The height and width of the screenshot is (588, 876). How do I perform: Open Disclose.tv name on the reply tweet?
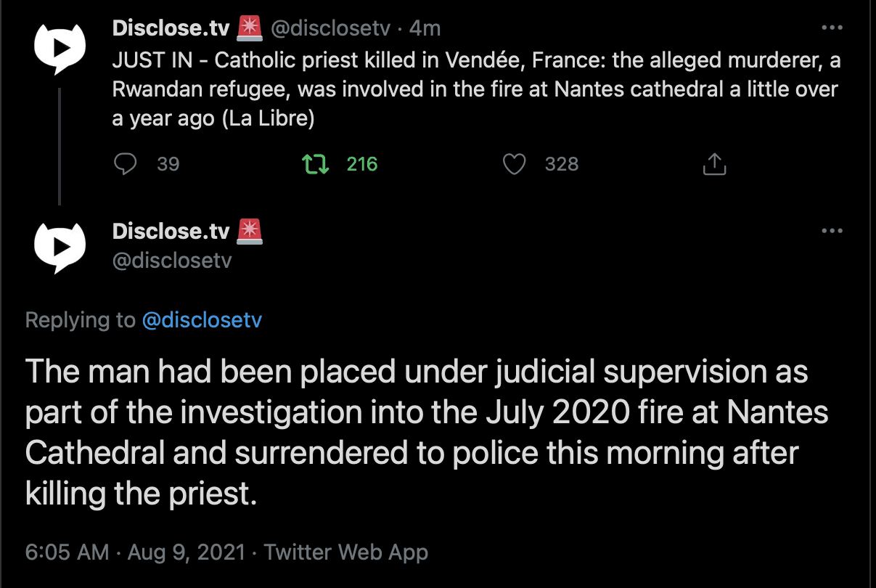(x=171, y=231)
